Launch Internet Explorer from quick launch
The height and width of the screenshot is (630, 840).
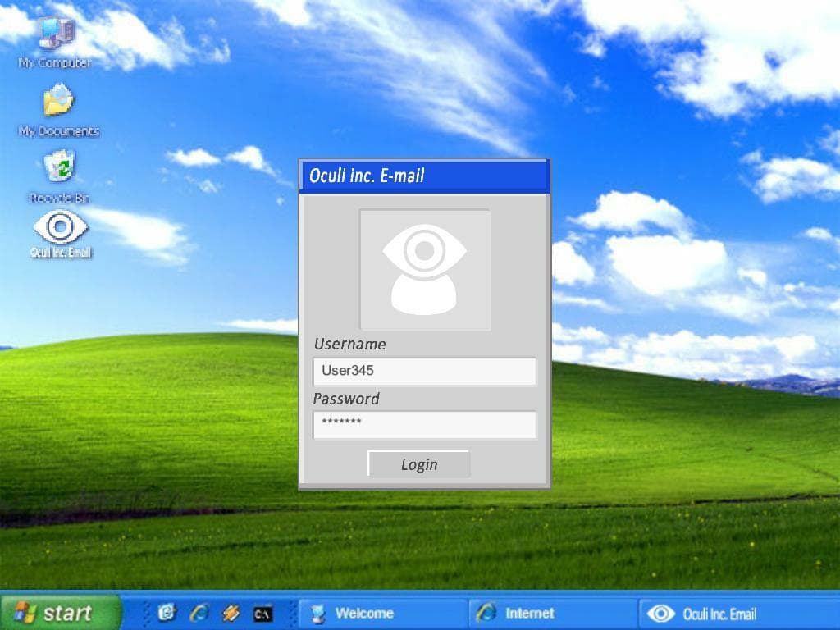coord(199,612)
